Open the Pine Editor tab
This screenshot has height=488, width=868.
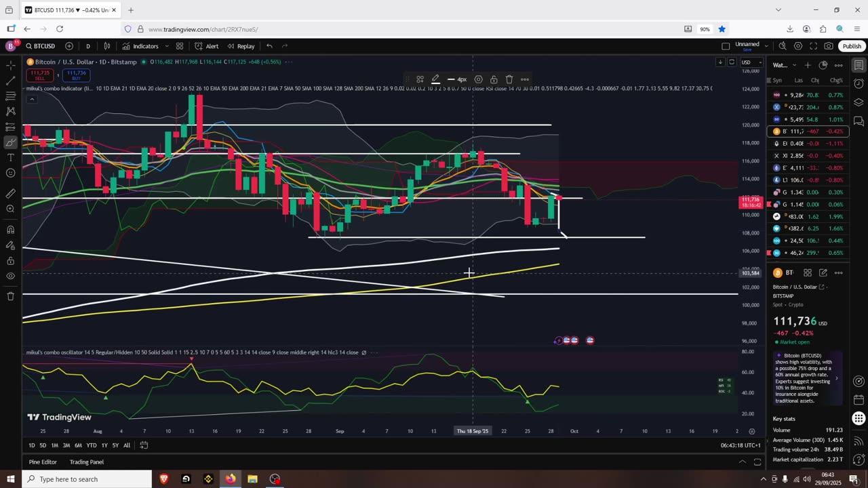coord(43,462)
